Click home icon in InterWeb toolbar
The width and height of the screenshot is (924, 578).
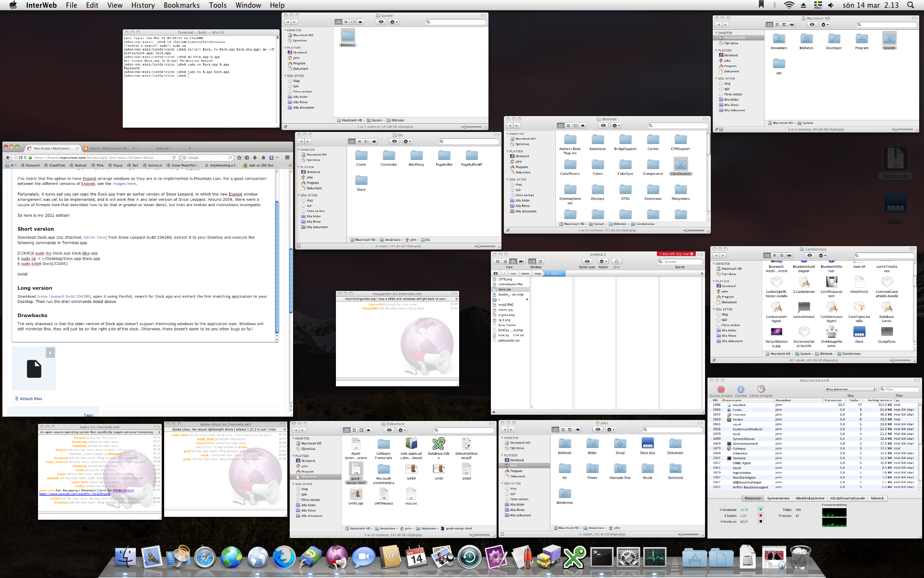click(263, 158)
